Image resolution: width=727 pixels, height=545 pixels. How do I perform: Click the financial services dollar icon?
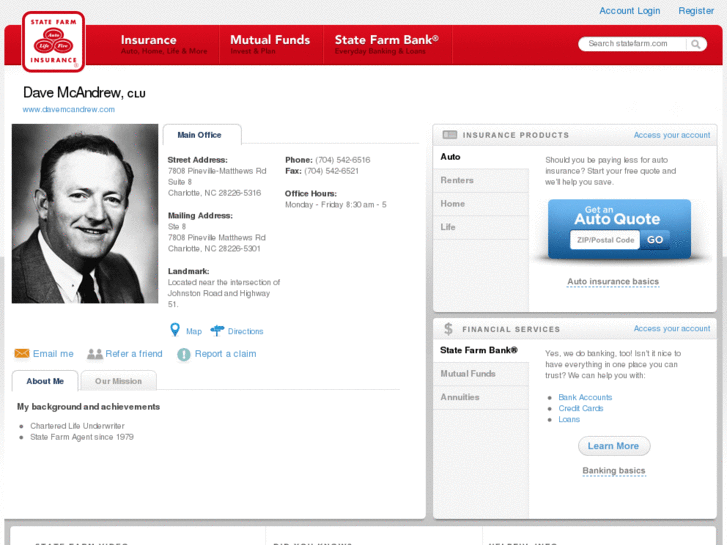pos(448,329)
